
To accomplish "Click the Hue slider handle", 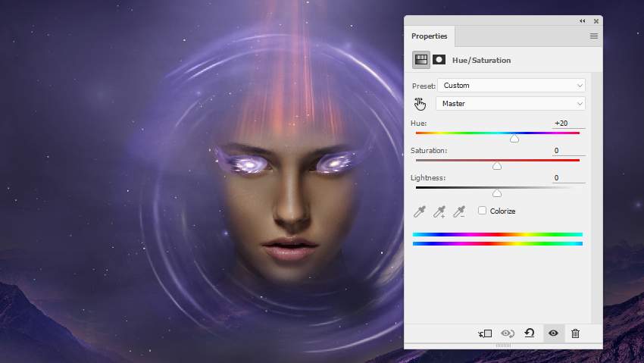I will tap(514, 139).
